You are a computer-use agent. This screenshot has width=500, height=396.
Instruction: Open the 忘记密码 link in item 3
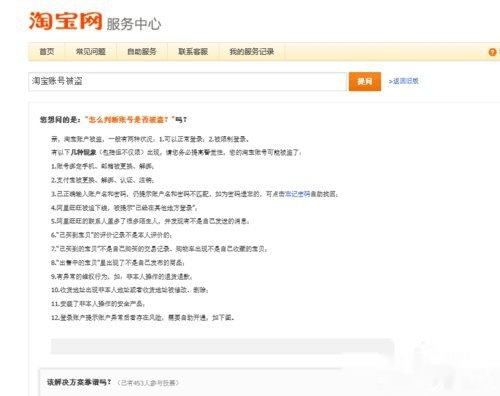[x=297, y=194]
